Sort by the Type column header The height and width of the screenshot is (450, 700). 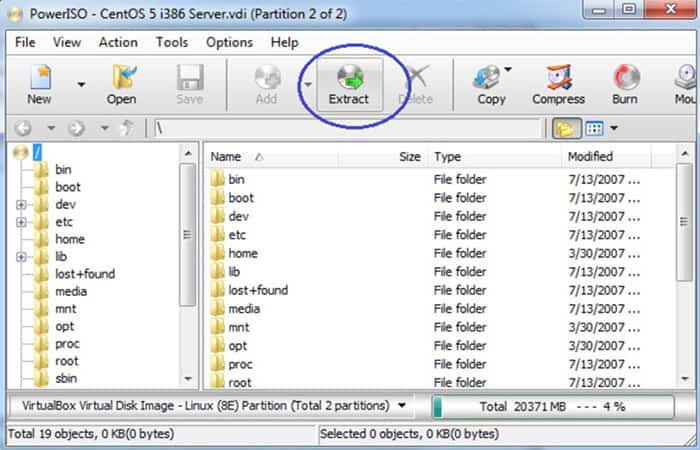pyautogui.click(x=494, y=157)
